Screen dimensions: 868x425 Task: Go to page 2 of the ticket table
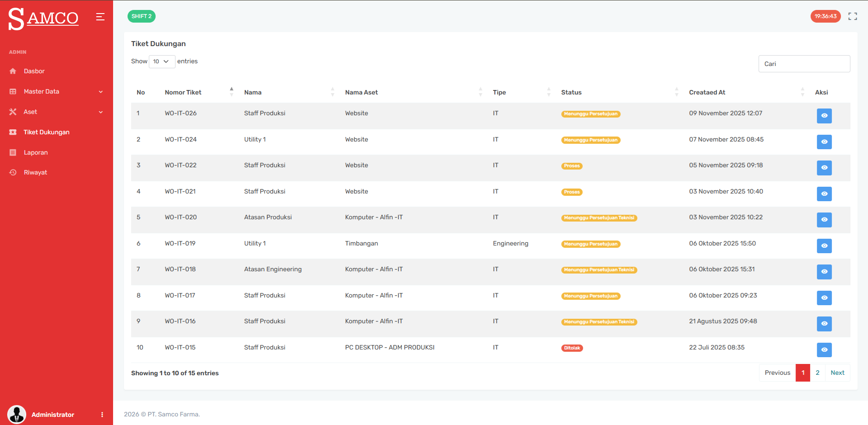[817, 373]
